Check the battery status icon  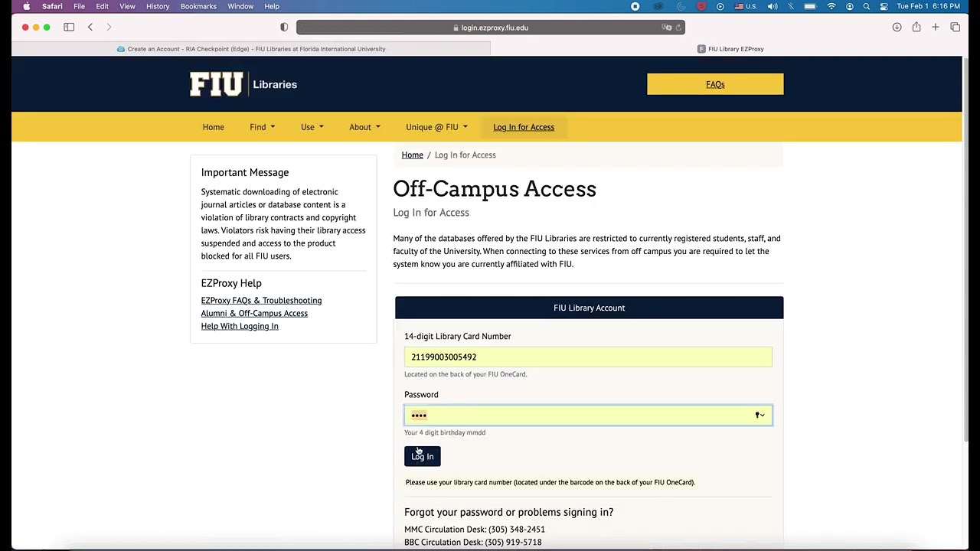[811, 6]
